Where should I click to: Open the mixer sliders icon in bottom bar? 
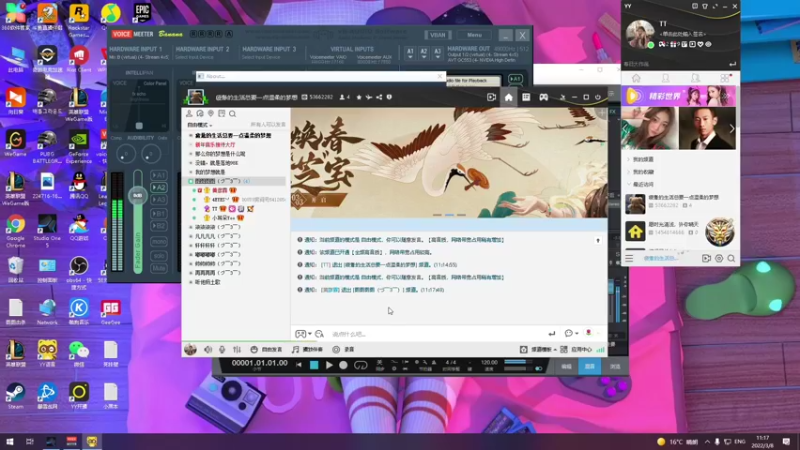pyautogui.click(x=237, y=349)
